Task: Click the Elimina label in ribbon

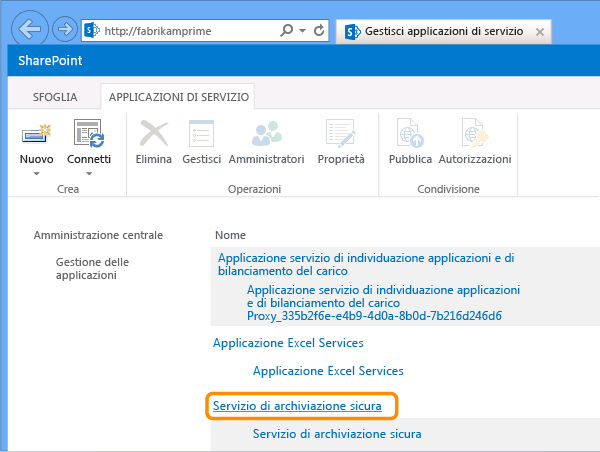Action: [154, 159]
